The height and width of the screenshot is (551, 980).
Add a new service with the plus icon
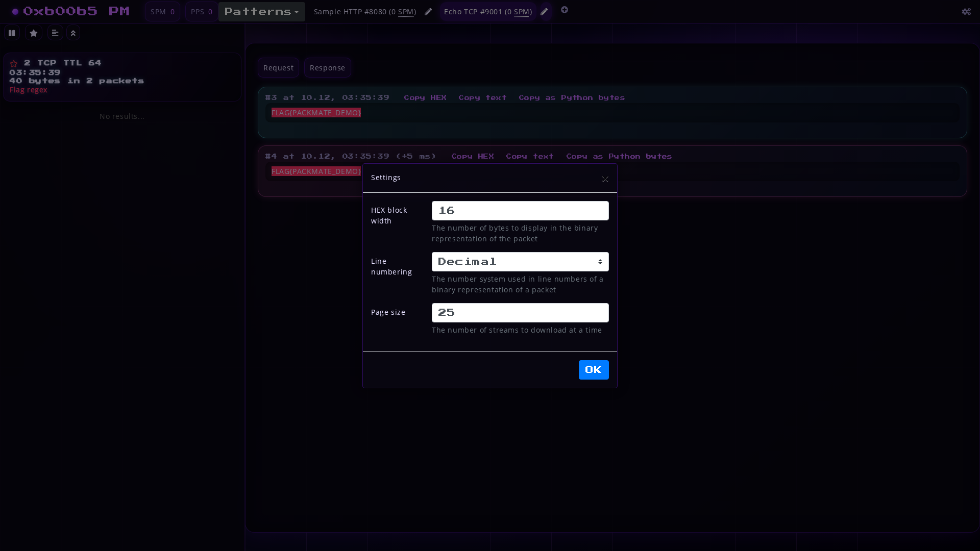(565, 10)
